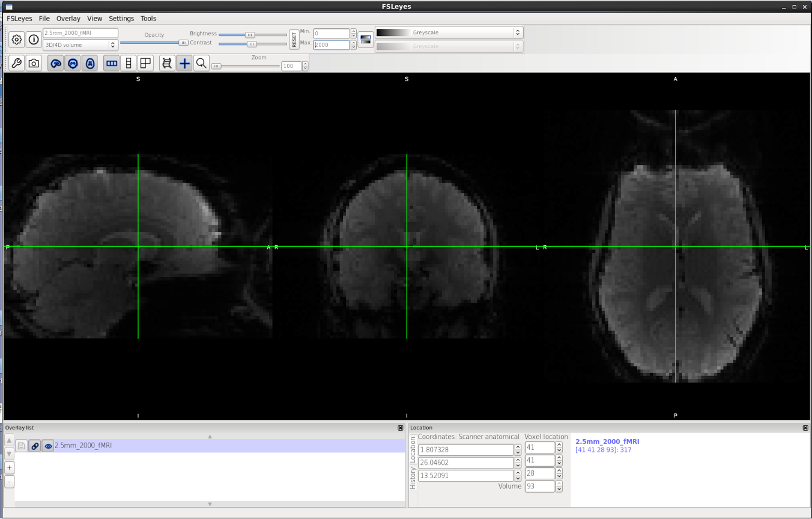Screen dimensions: 812x519
Task: Click Z coordinate field 13.52091
Action: point(466,475)
